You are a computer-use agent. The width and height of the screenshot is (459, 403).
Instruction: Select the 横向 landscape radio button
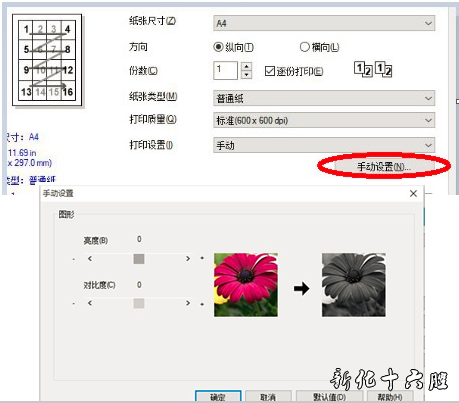tap(305, 47)
